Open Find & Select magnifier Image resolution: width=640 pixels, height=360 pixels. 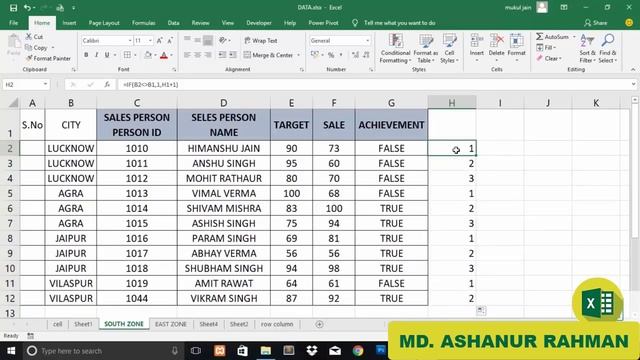[x=608, y=48]
